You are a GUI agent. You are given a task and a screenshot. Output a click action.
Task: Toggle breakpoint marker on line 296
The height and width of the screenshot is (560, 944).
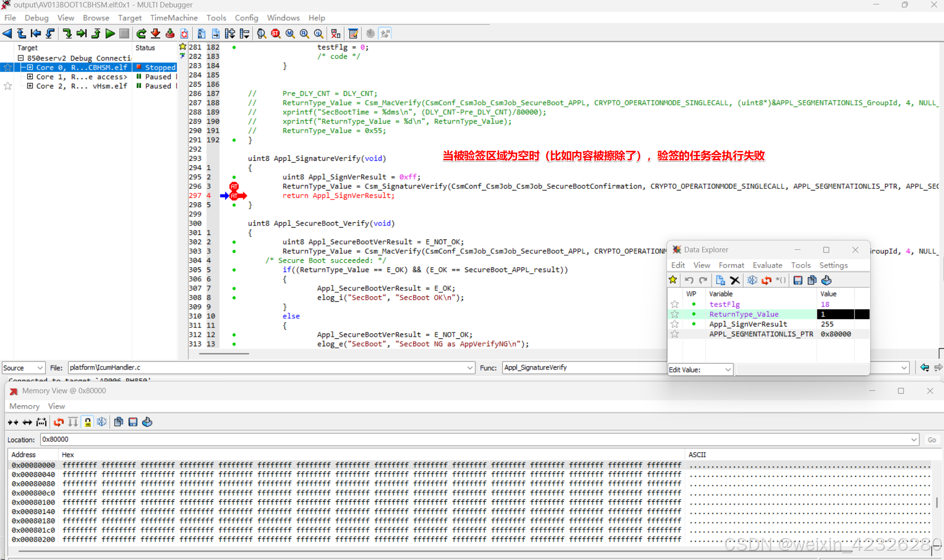[234, 187]
